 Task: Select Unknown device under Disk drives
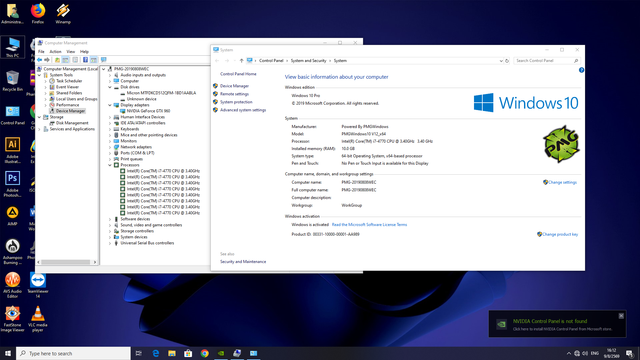[141, 99]
